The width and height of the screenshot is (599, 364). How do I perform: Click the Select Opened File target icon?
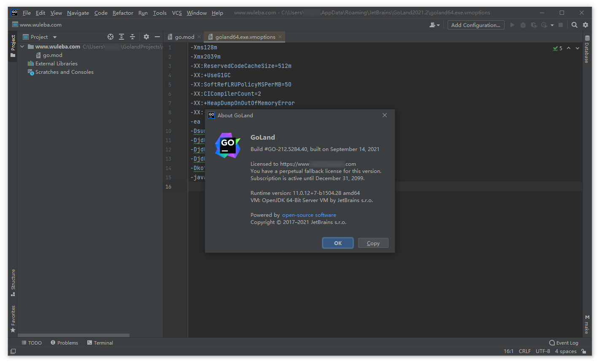[111, 37]
